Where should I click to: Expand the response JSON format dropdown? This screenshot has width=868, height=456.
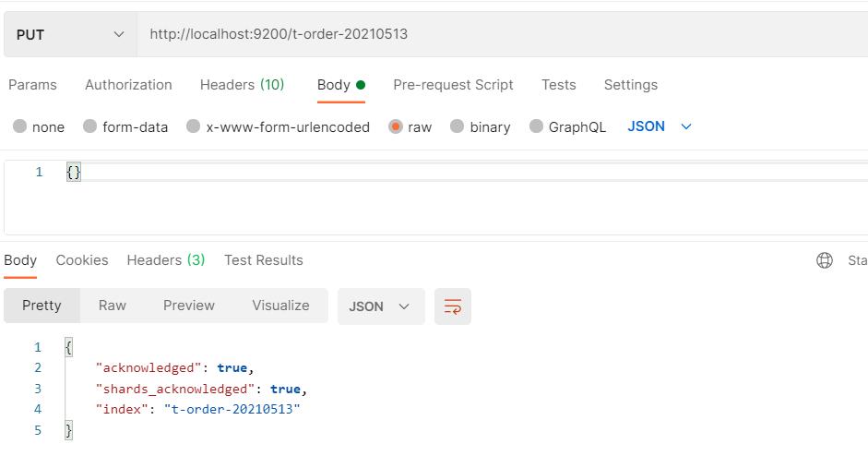[x=380, y=306]
